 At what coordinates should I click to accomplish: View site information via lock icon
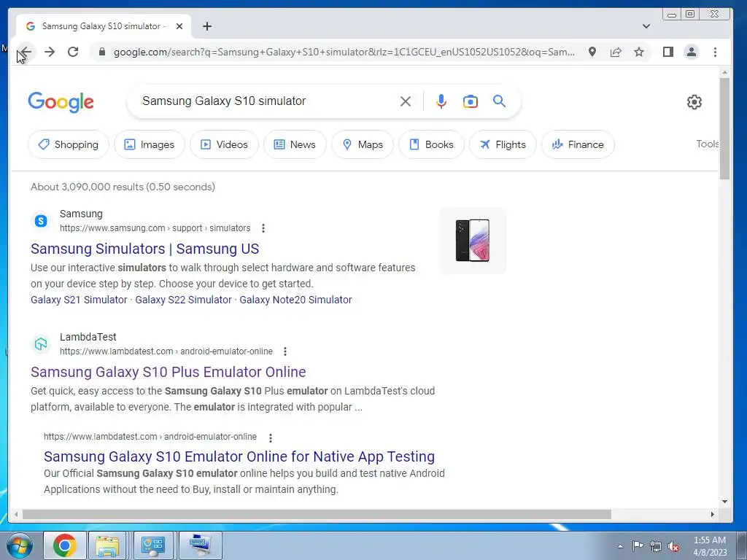pyautogui.click(x=101, y=52)
